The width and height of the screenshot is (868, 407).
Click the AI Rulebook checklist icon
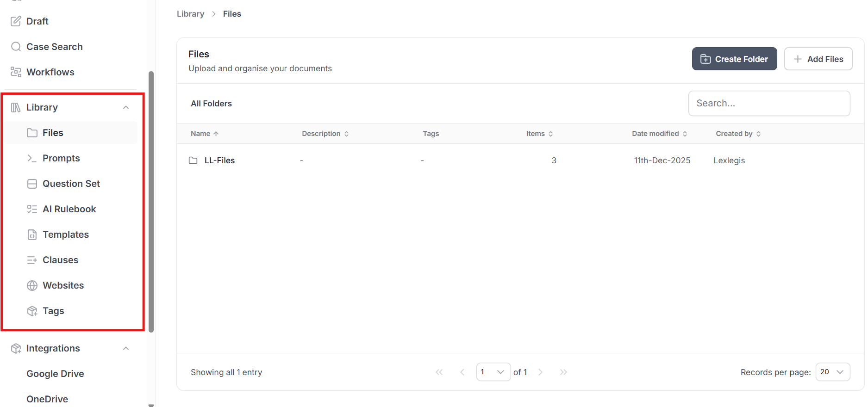coord(32,209)
